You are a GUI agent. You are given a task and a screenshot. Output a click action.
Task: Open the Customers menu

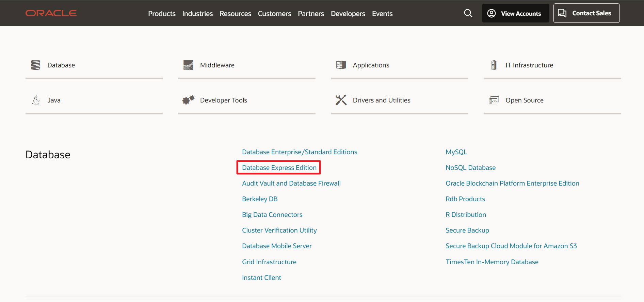click(x=274, y=14)
